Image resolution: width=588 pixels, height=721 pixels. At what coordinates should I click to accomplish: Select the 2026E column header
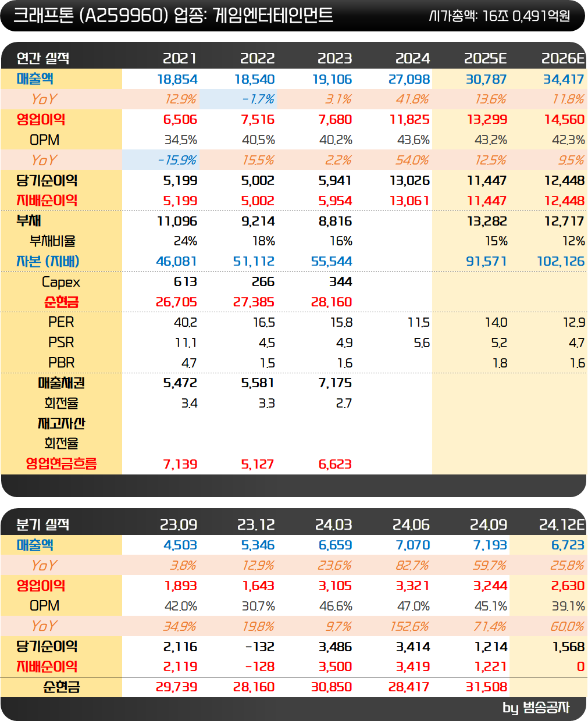click(563, 58)
